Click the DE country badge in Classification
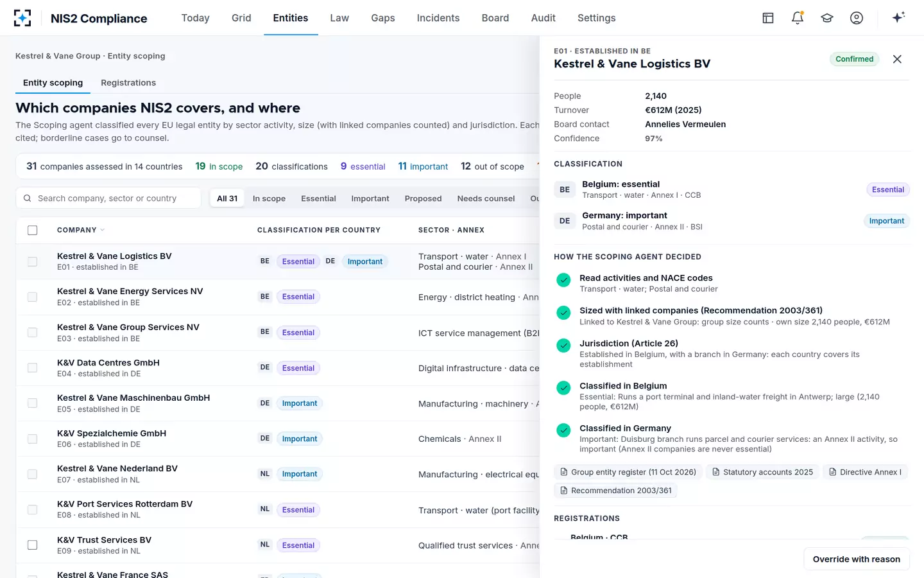This screenshot has height=578, width=924. click(565, 221)
